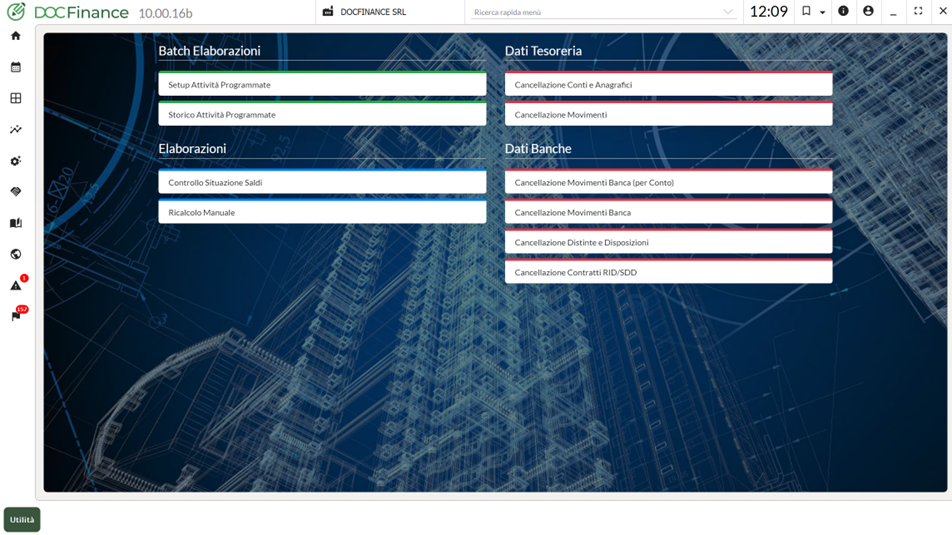Viewport: 952px width, 535px height.
Task: Open Ricalcolo Manuale
Action: pos(322,211)
